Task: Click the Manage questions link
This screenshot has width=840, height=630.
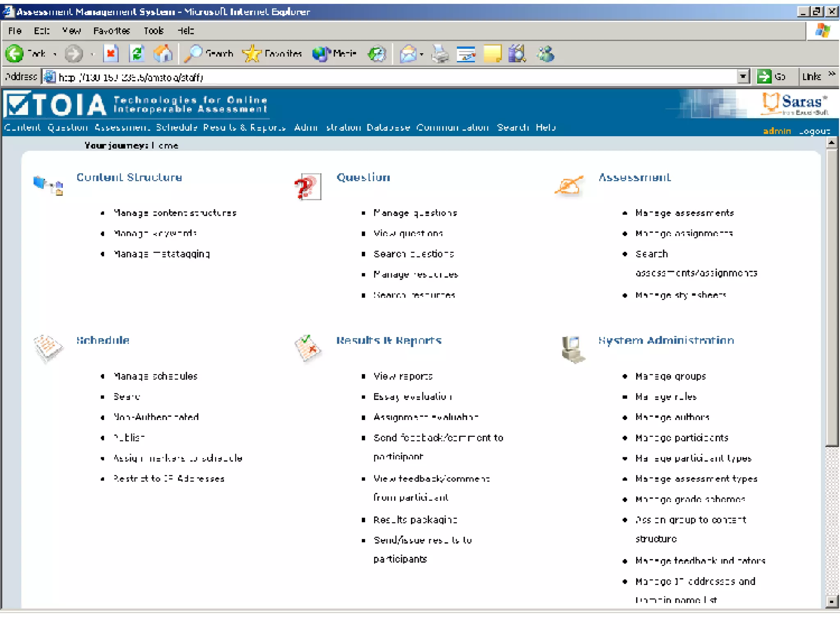Action: [x=415, y=213]
